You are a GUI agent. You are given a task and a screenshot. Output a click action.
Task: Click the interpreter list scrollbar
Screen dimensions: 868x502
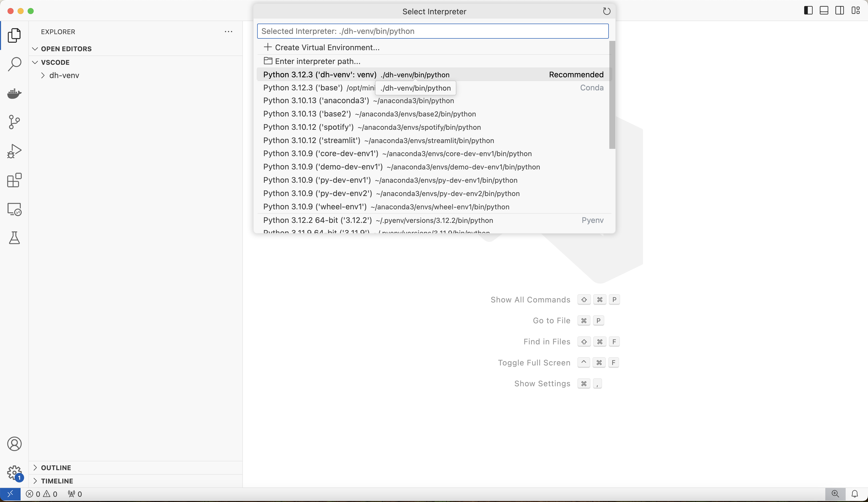click(612, 95)
